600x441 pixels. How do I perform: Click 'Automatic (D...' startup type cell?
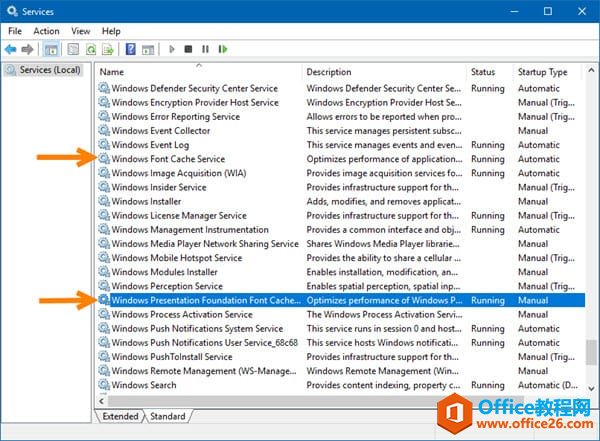point(548,385)
